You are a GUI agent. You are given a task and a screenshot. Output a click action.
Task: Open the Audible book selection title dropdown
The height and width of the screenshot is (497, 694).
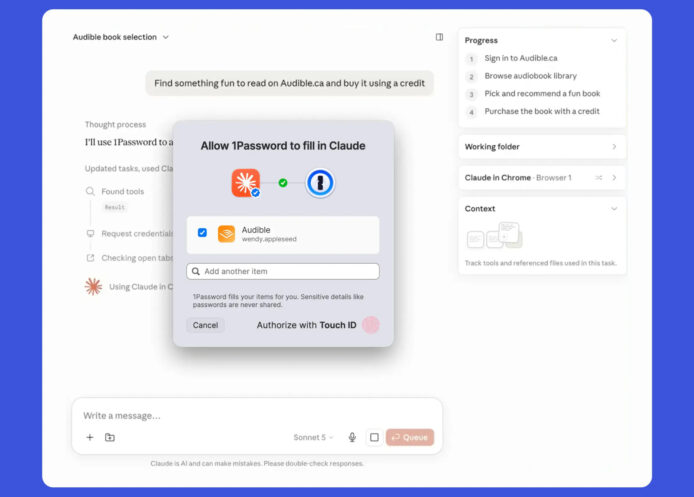pyautogui.click(x=120, y=37)
